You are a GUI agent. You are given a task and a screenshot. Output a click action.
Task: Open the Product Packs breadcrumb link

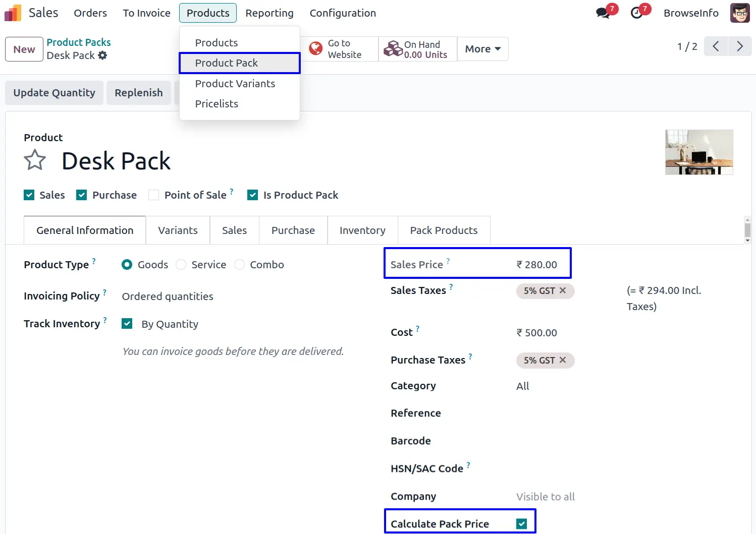pyautogui.click(x=79, y=42)
